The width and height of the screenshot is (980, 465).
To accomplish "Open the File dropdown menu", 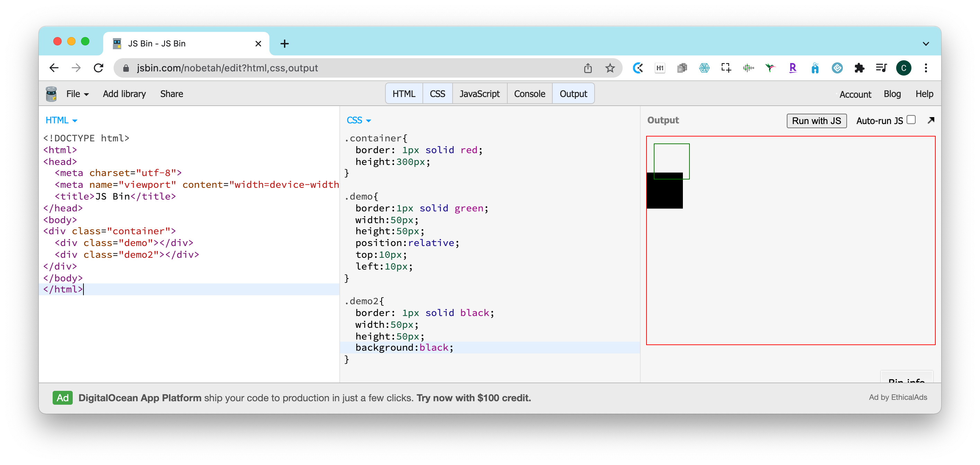I will tap(77, 94).
